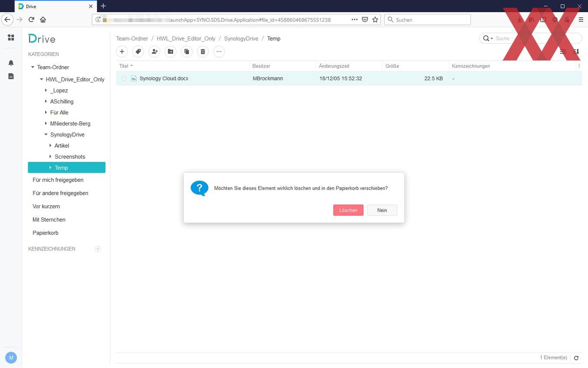This screenshot has height=368, width=588.
Task: Go to Team-Ordner breadcrumb
Action: point(132,39)
